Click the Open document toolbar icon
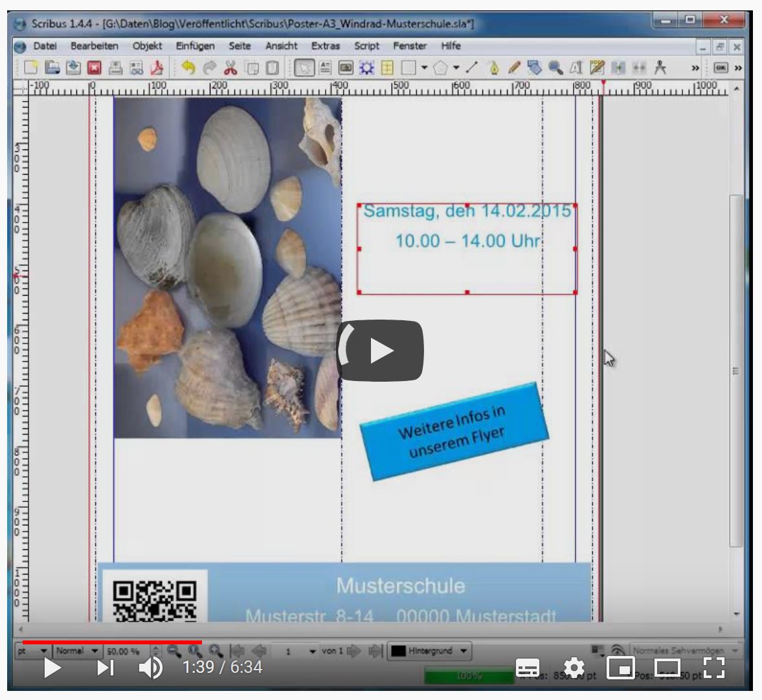Screen dimensions: 762x700 (x=52, y=67)
